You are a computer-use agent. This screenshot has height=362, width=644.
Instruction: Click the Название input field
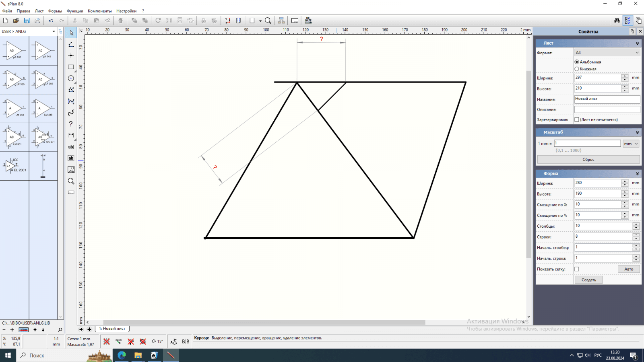coord(607,99)
